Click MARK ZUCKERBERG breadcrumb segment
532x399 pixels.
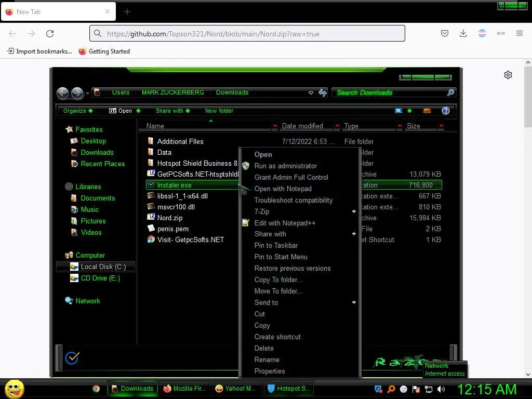tap(172, 92)
